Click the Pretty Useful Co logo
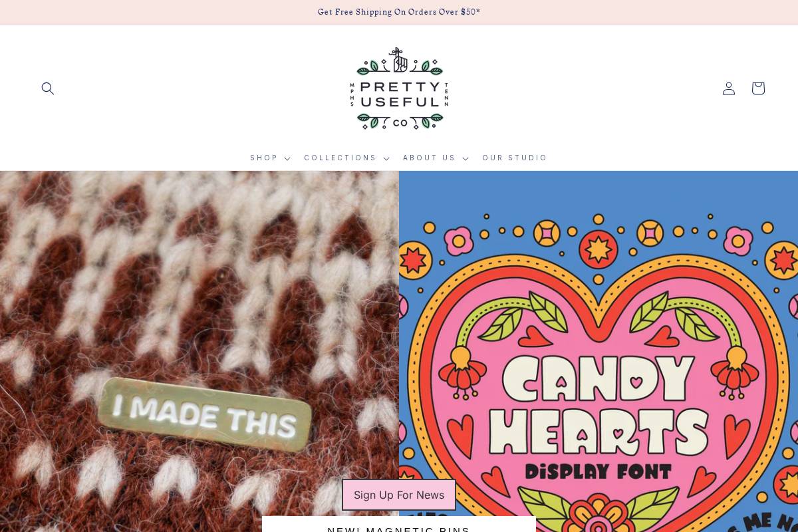Screen dimensions: 798x532 point(399,88)
